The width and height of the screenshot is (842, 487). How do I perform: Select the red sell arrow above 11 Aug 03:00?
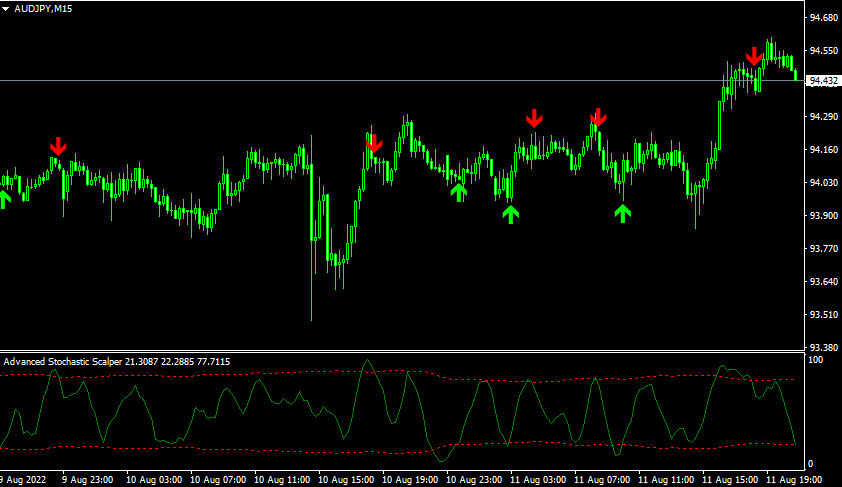click(x=535, y=118)
